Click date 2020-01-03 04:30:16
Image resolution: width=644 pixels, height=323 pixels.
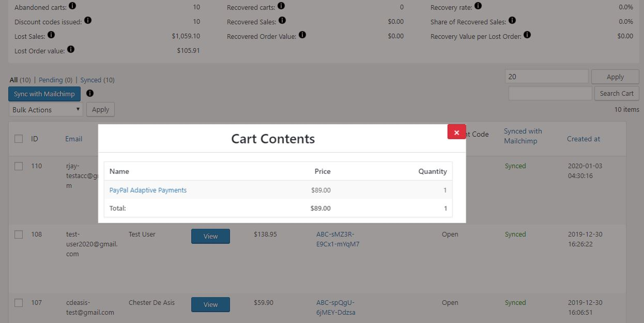point(585,171)
